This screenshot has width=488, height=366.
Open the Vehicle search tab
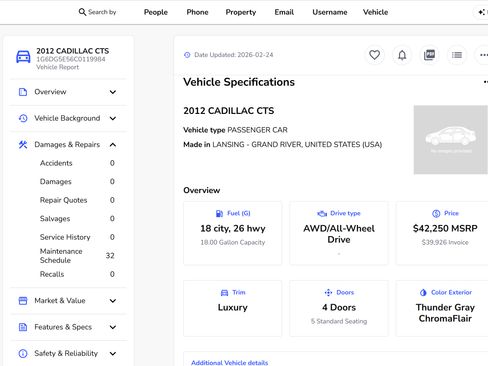coord(375,12)
